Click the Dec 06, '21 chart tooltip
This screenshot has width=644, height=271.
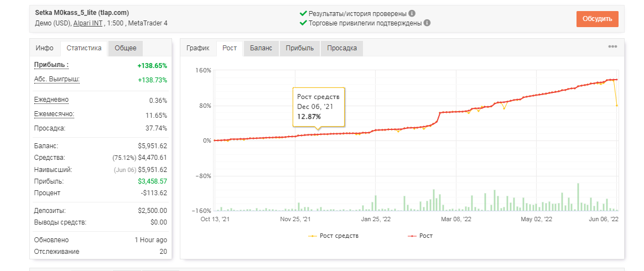(319, 107)
